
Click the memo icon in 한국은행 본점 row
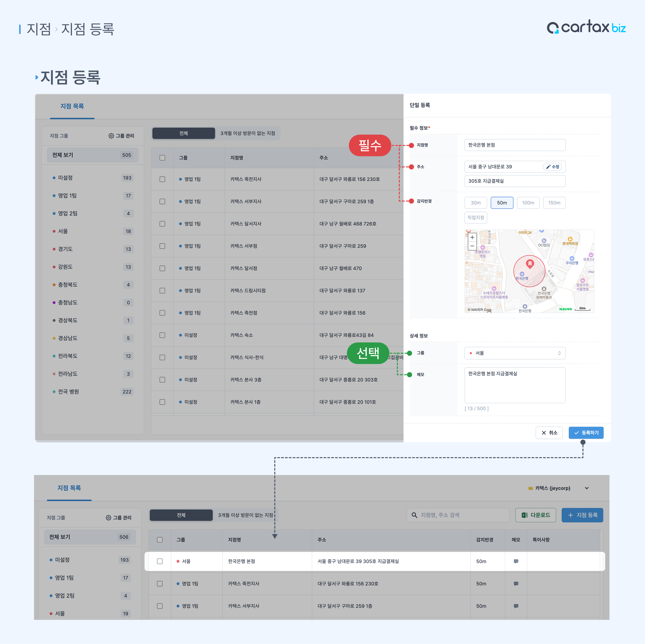pyautogui.click(x=516, y=561)
